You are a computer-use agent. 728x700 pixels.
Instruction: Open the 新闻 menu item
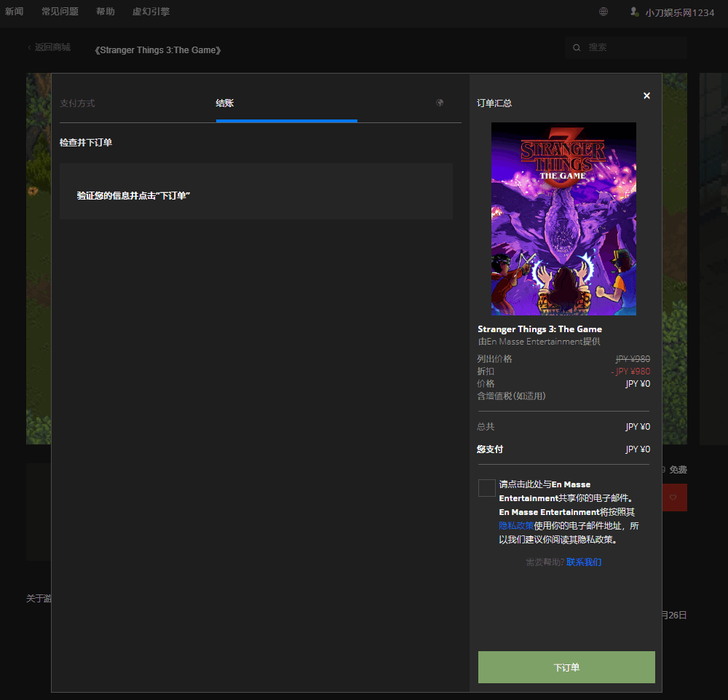[14, 12]
